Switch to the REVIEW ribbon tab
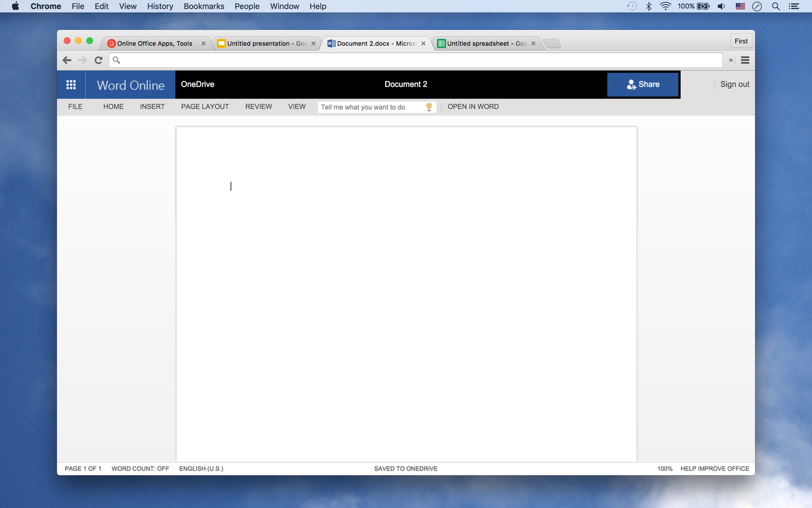The image size is (812, 508). (x=258, y=107)
